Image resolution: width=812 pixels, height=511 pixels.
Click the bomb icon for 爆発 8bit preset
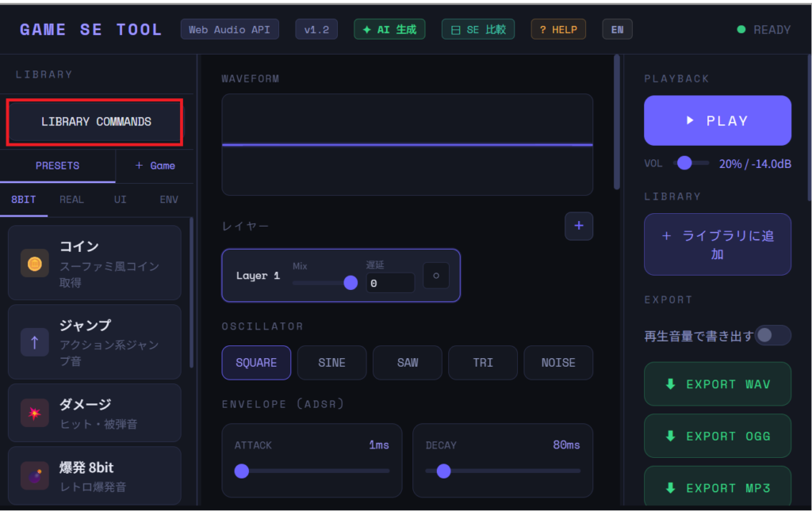[34, 475]
